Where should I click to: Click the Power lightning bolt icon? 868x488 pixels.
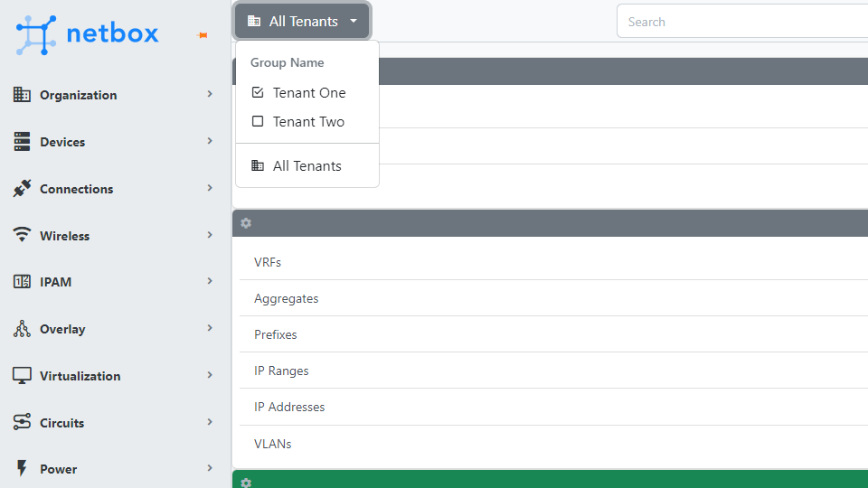(22, 468)
